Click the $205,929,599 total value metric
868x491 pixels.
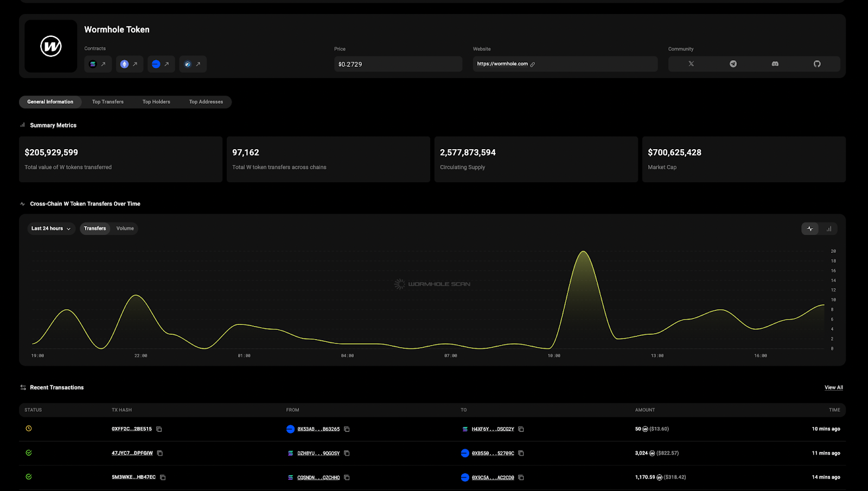120,160
